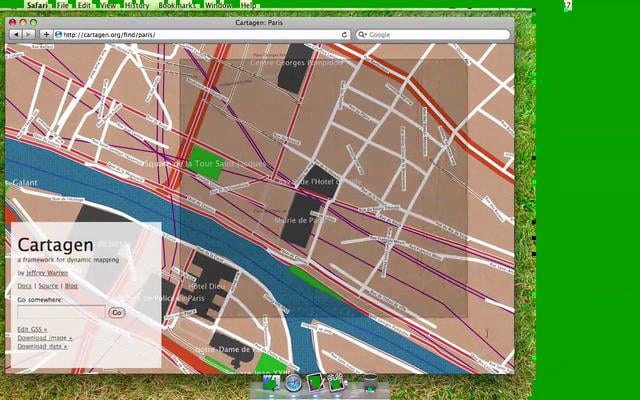Viewport: 640px width, 400px height.
Task: Open the Docs link
Action: pos(24,286)
